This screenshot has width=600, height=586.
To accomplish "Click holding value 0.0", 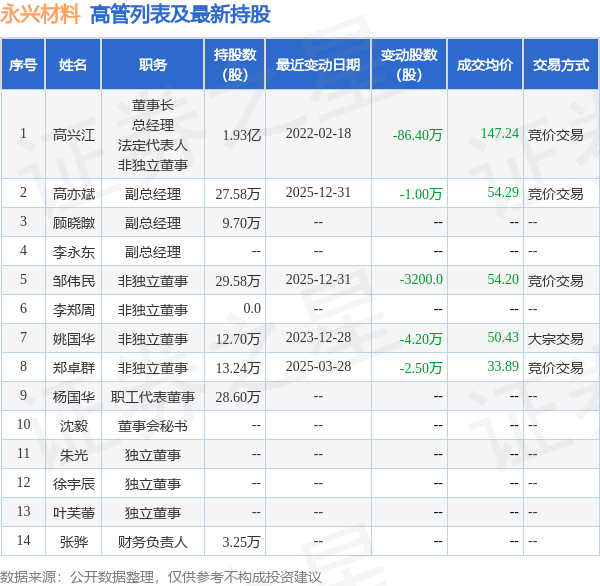I will (x=252, y=309).
